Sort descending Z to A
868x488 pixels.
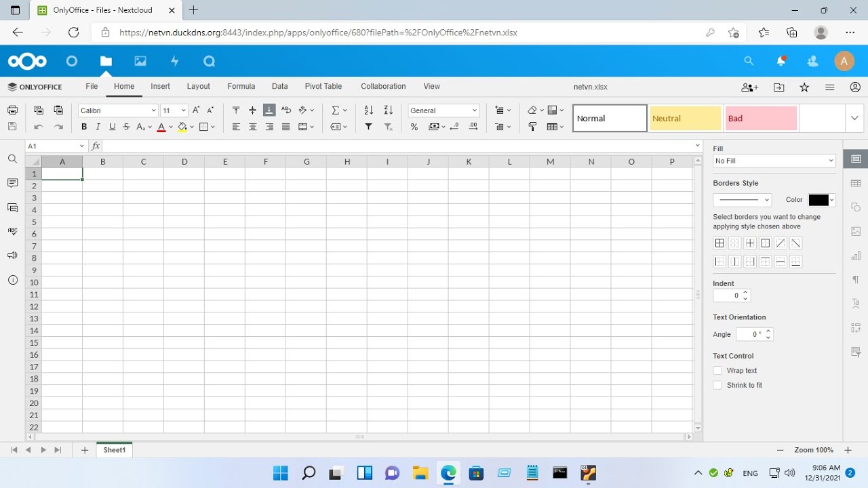coord(389,110)
